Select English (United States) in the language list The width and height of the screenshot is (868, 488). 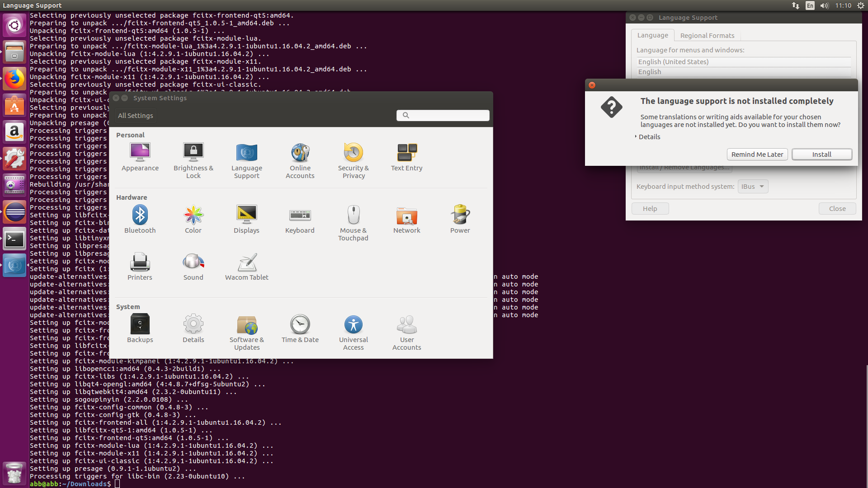click(x=673, y=61)
